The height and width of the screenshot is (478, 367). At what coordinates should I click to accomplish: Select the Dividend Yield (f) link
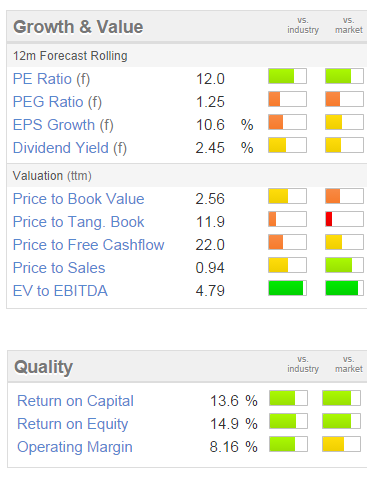tap(70, 148)
